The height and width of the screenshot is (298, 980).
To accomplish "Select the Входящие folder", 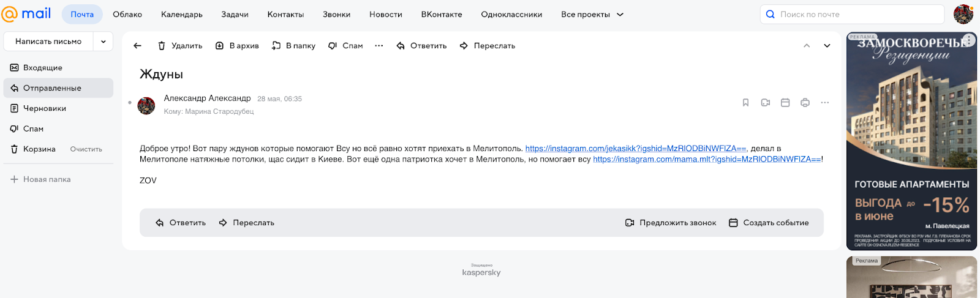I will click(43, 68).
